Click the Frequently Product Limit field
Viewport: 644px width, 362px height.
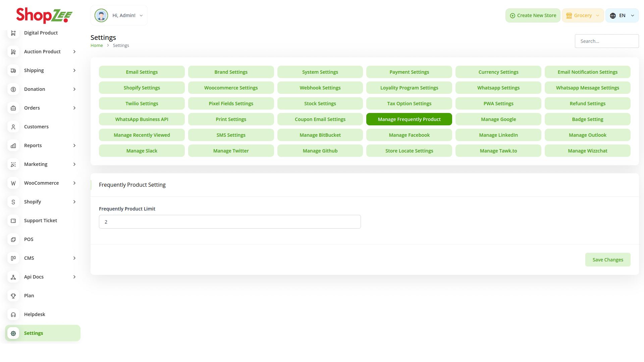pyautogui.click(x=230, y=222)
